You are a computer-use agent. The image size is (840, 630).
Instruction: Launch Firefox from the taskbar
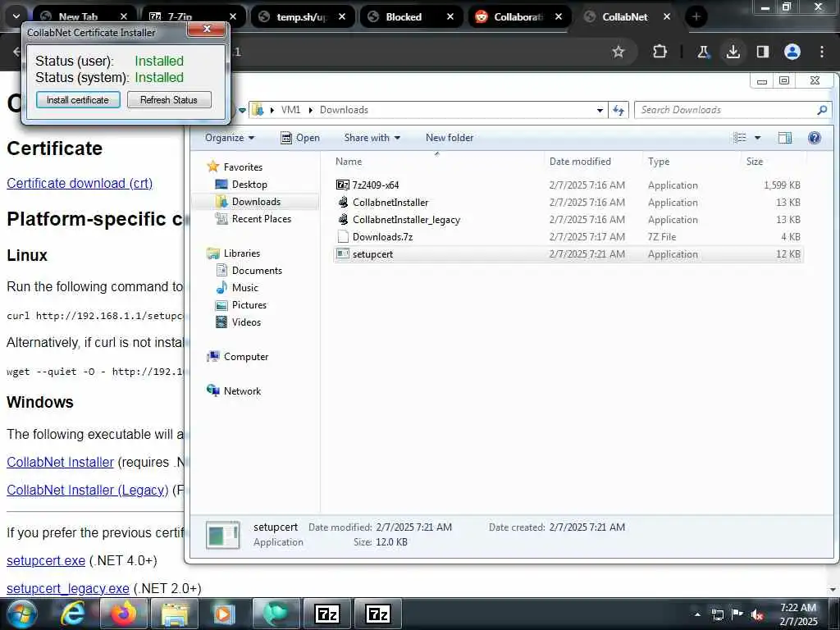pos(123,614)
